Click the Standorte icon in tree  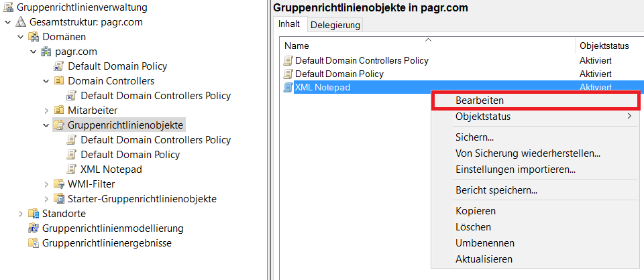[34, 214]
